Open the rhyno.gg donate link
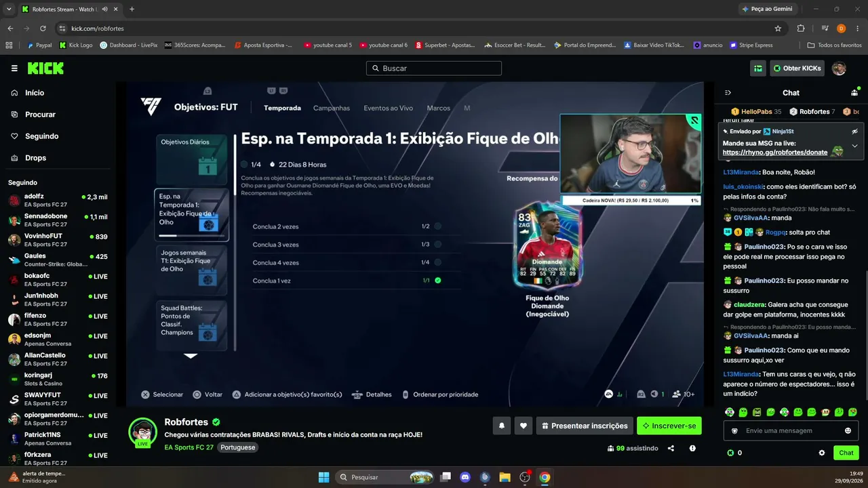868x488 pixels. (775, 152)
